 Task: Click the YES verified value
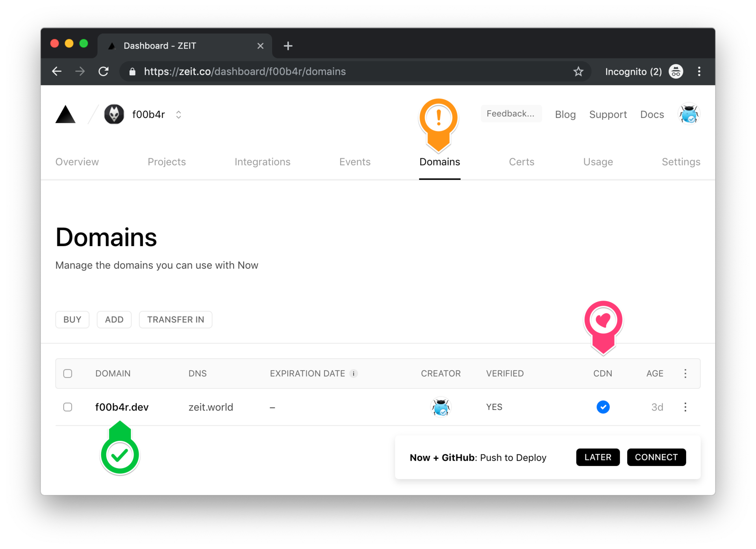[x=494, y=407]
